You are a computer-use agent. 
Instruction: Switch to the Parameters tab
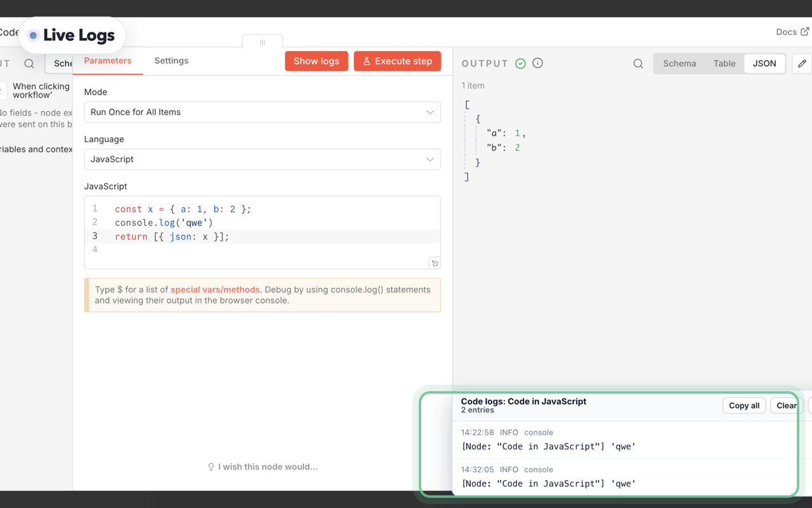(108, 61)
